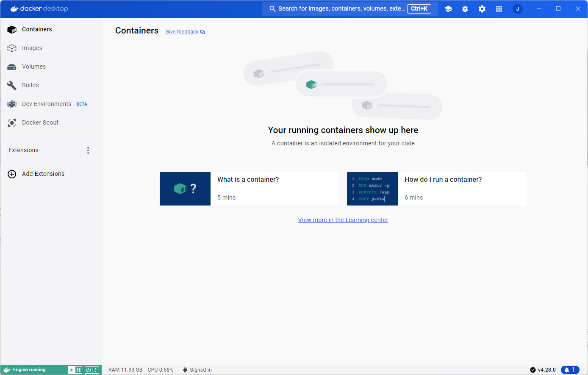588x375 pixels.
Task: Open the apps grid icon
Action: [x=499, y=8]
